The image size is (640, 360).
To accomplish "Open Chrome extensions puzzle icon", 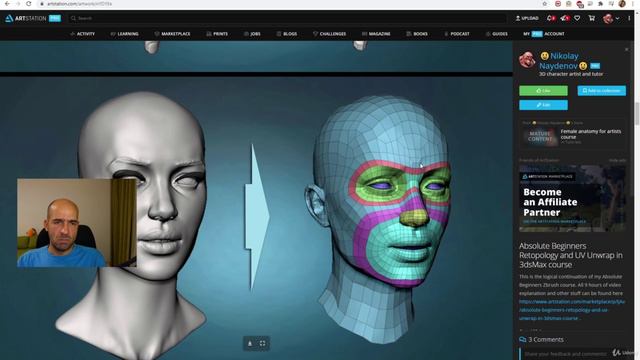I will (600, 4).
